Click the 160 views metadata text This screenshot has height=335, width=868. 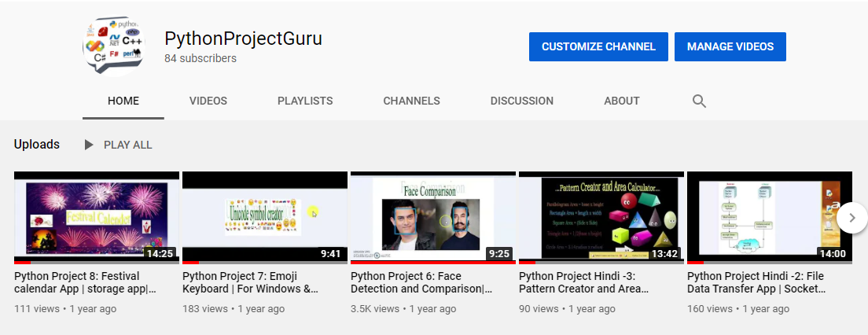pos(710,309)
